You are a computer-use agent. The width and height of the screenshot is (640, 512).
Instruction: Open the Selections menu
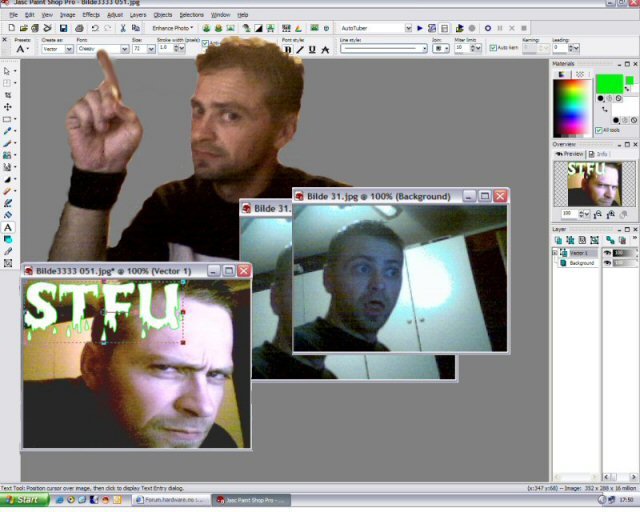point(191,15)
